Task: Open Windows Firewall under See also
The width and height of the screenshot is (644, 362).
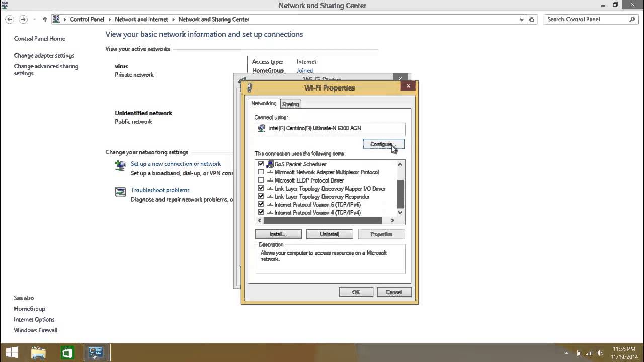Action: (x=36, y=330)
